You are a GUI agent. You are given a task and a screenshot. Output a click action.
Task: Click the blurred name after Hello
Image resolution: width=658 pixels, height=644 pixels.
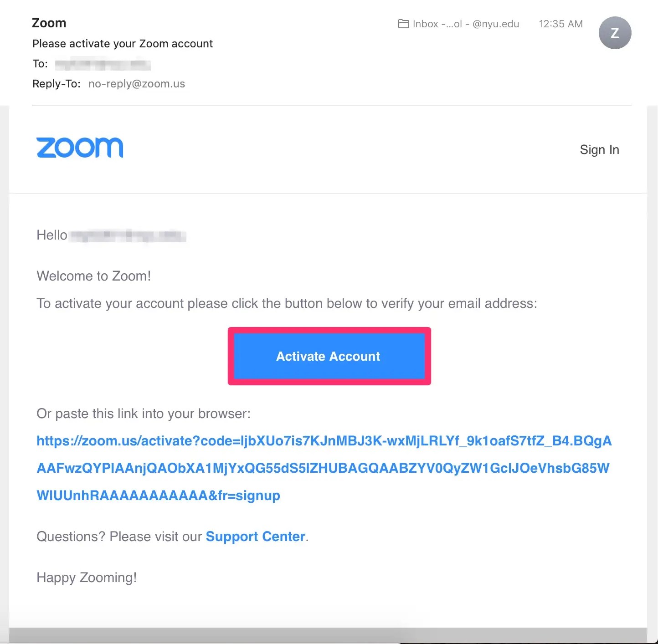[129, 235]
